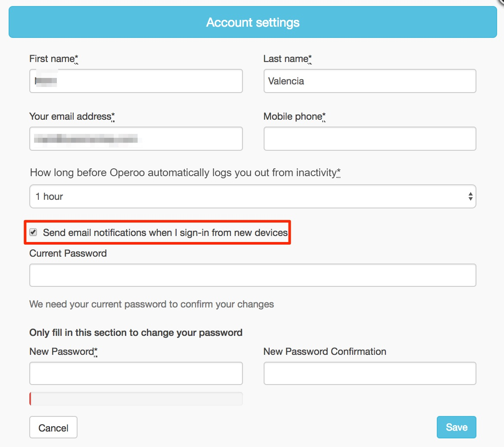Click the Account settings header bar
The width and height of the screenshot is (504, 447).
pyautogui.click(x=252, y=22)
